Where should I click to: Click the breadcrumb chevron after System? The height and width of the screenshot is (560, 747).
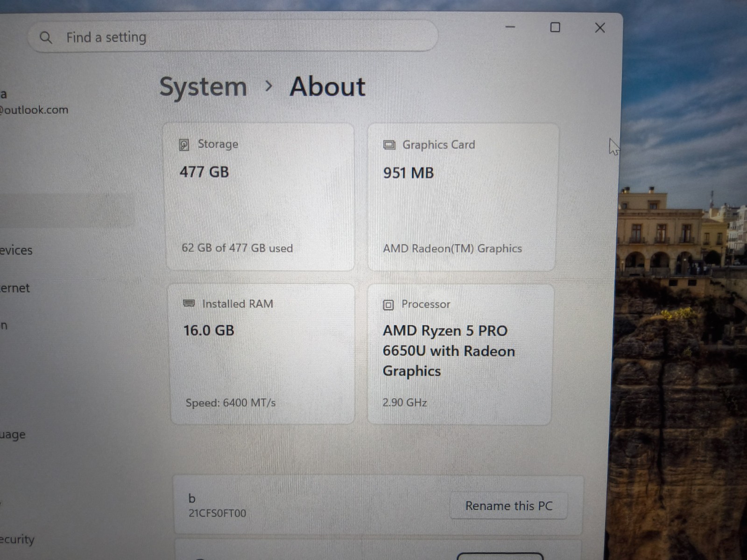(x=268, y=86)
